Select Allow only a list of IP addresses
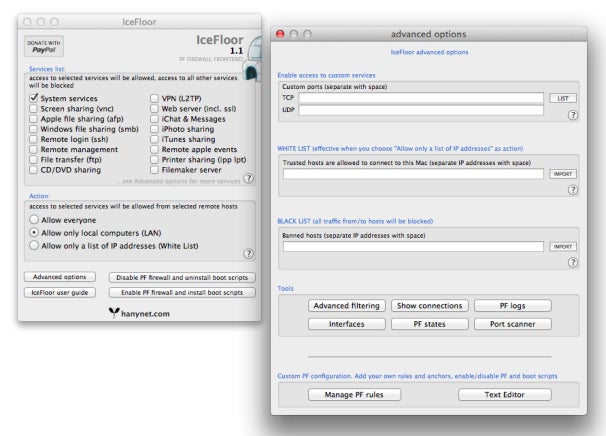606x436 pixels. pos(34,245)
